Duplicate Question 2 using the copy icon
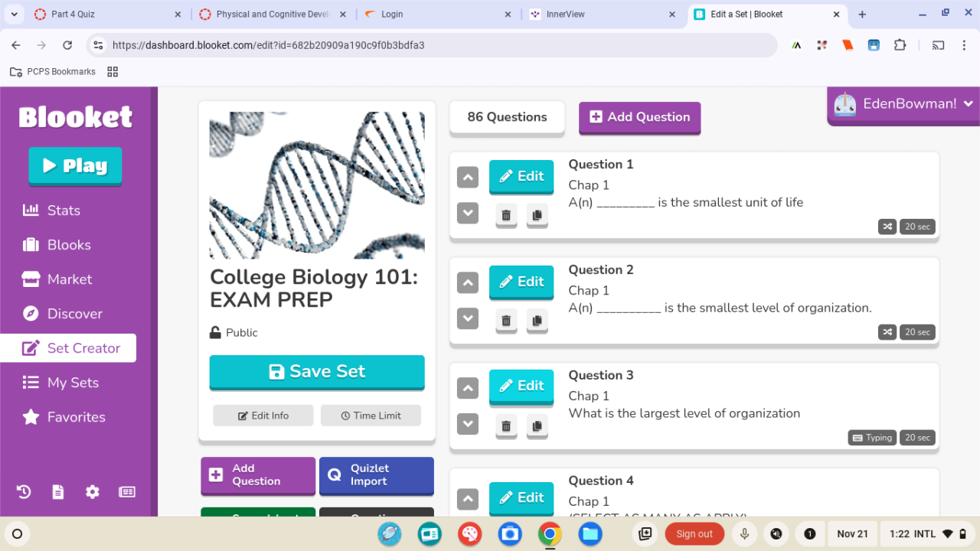Viewport: 980px width, 551px height. click(537, 321)
